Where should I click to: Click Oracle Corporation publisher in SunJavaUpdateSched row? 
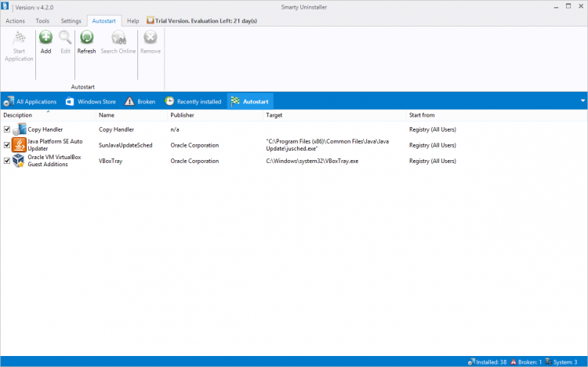[x=194, y=145]
